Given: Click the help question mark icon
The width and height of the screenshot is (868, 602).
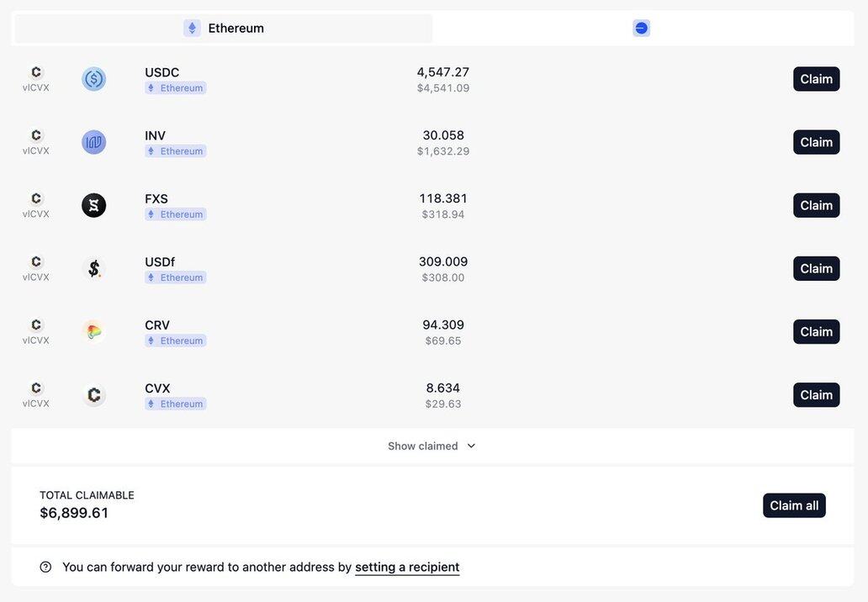Looking at the screenshot, I should [46, 568].
